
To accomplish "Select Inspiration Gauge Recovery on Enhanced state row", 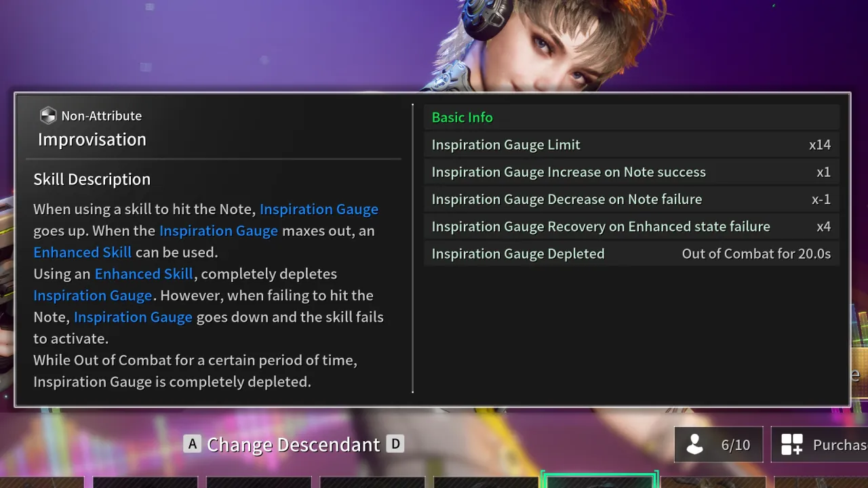I will pos(631,226).
